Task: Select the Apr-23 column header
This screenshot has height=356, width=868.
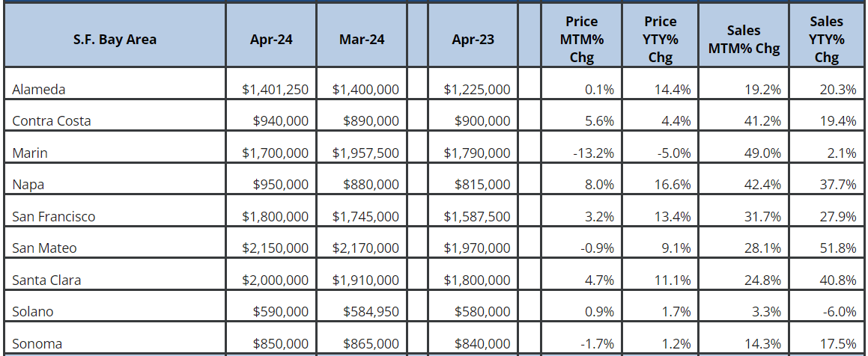Action: click(473, 39)
